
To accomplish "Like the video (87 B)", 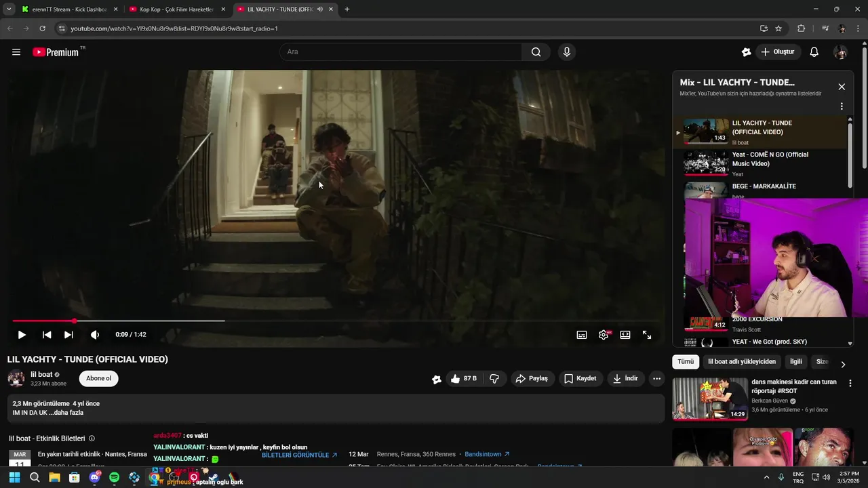I will [464, 379].
